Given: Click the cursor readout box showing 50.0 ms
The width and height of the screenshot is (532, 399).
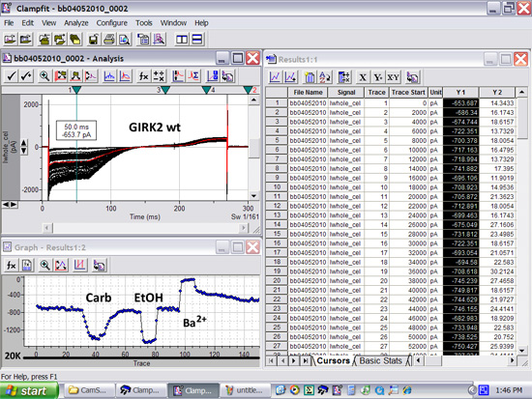Looking at the screenshot, I should 76,130.
